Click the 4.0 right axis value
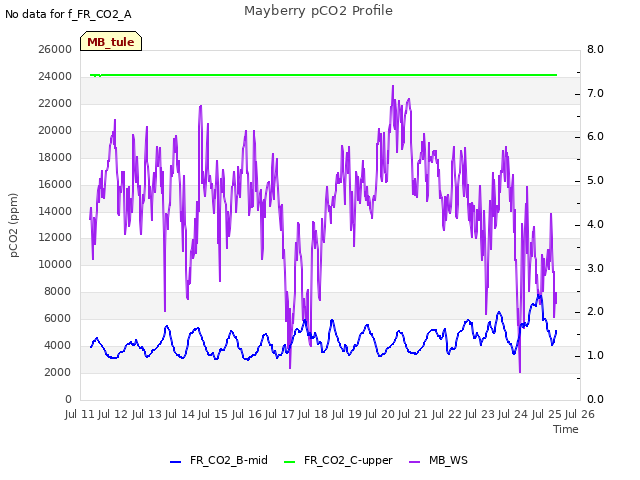Screen dimensions: 640x480 click(595, 224)
